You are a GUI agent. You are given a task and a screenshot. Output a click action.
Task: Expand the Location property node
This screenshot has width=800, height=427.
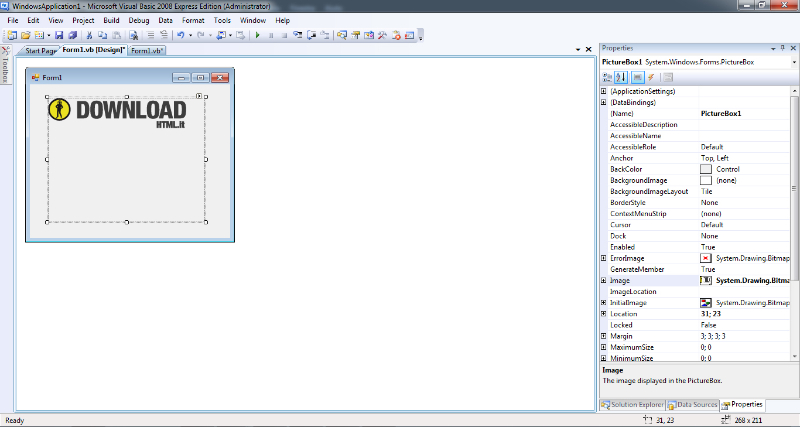point(603,314)
